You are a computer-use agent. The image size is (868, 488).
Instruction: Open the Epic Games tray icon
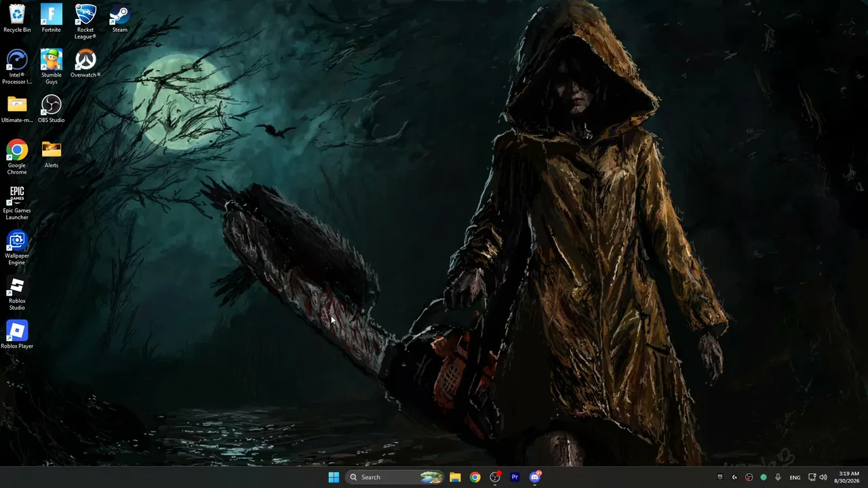(719, 477)
